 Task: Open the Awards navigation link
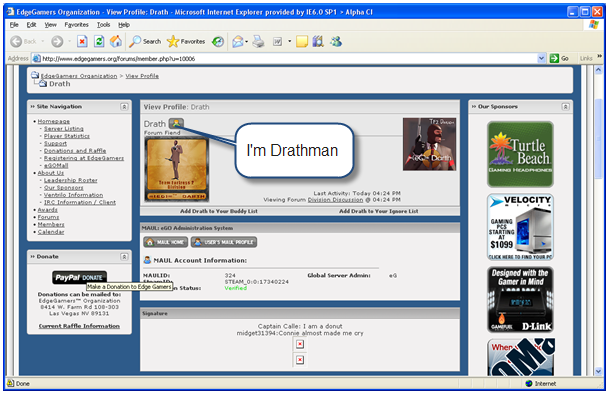[47, 210]
